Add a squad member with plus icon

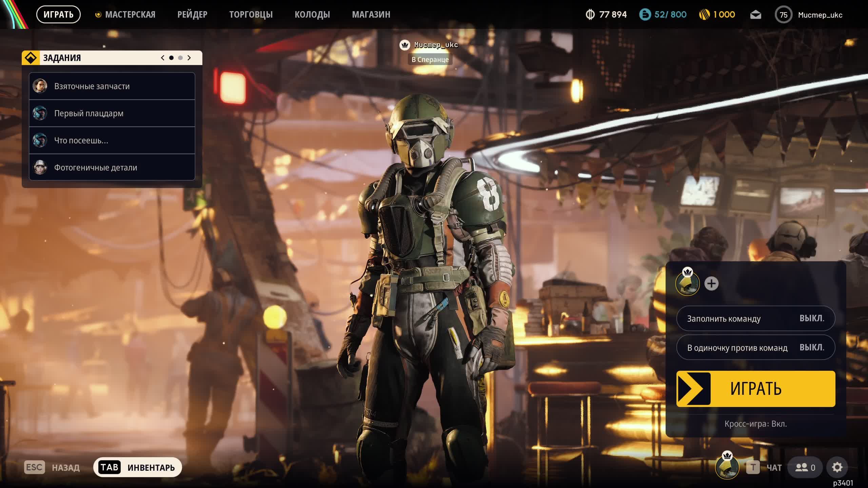(x=711, y=284)
